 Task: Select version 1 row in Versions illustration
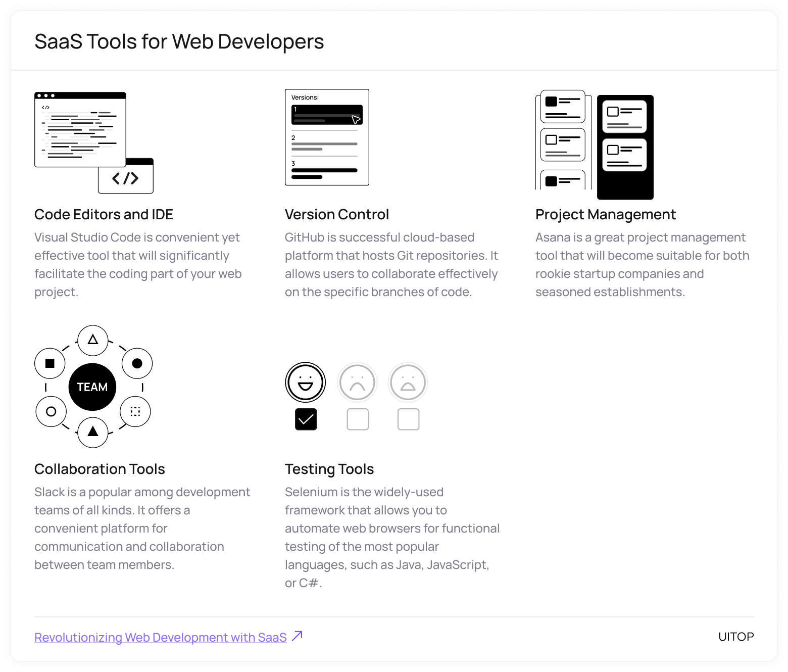coord(327,115)
